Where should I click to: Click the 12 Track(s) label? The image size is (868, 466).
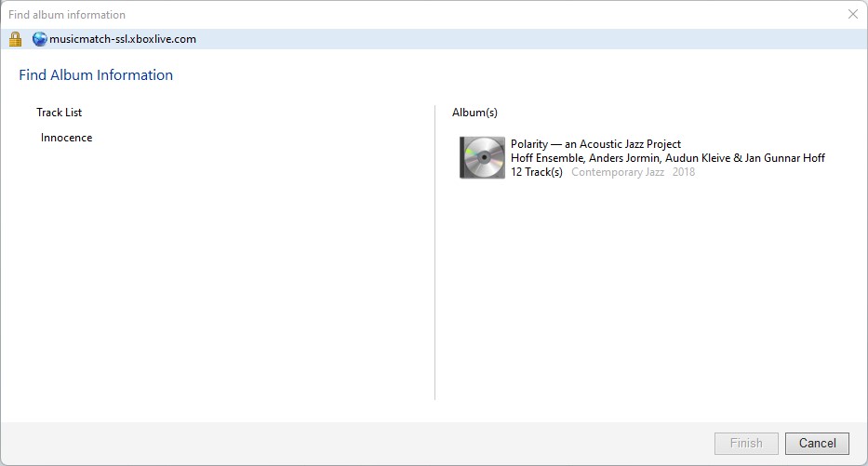tap(537, 172)
